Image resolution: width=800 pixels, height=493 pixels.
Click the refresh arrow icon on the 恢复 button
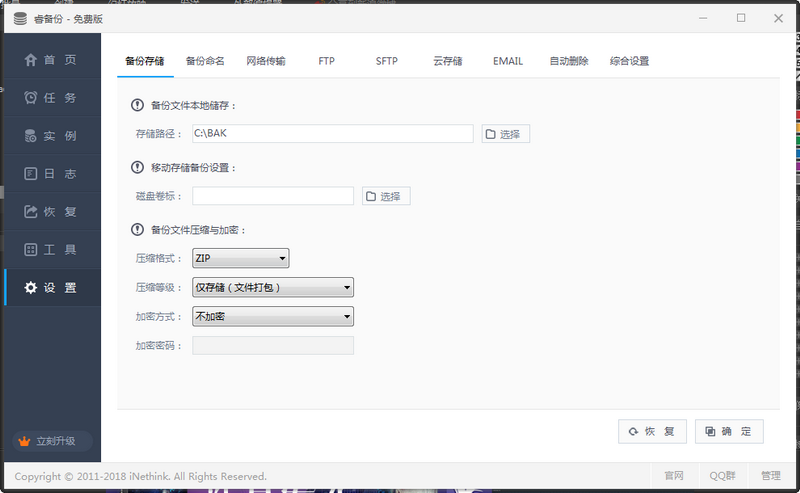click(x=633, y=432)
